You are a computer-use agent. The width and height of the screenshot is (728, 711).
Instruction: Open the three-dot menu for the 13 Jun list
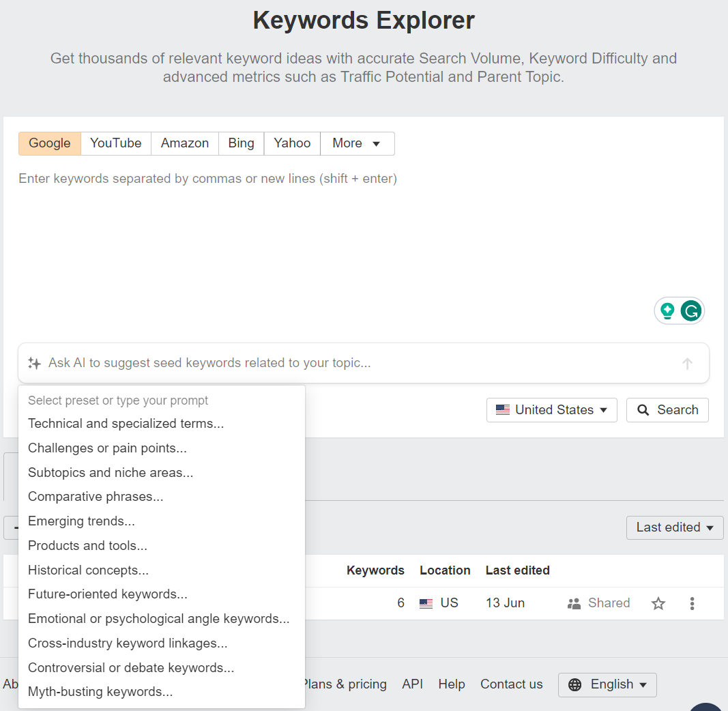click(x=692, y=603)
